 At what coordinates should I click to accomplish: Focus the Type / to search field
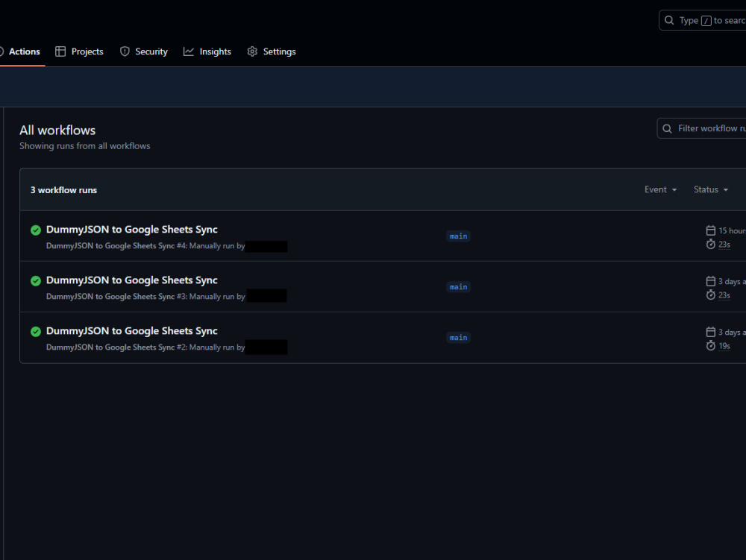(702, 20)
